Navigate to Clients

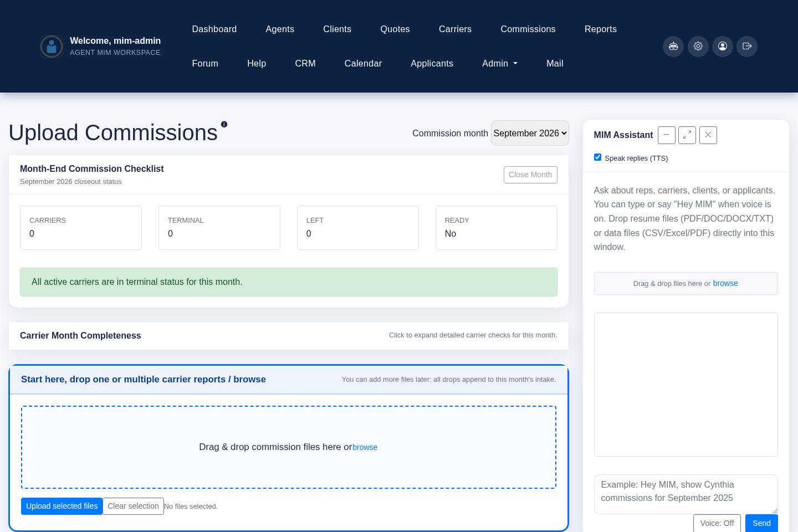coord(337,29)
